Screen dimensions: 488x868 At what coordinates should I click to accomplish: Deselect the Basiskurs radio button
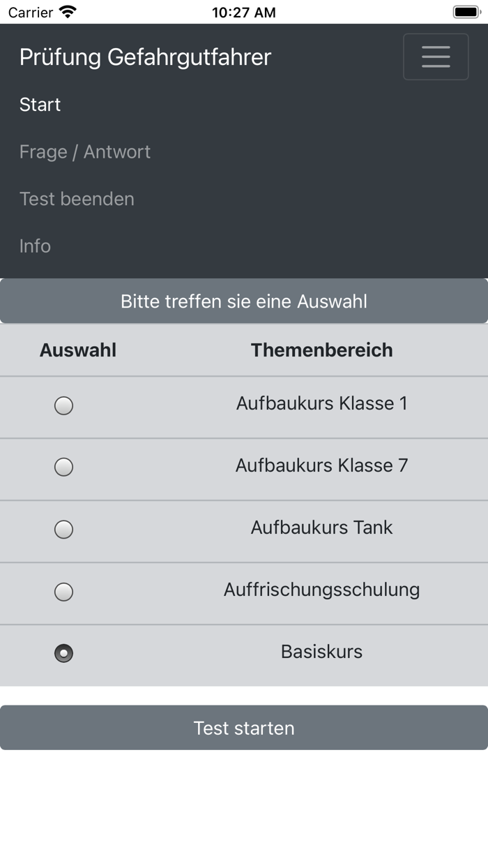coord(63,654)
